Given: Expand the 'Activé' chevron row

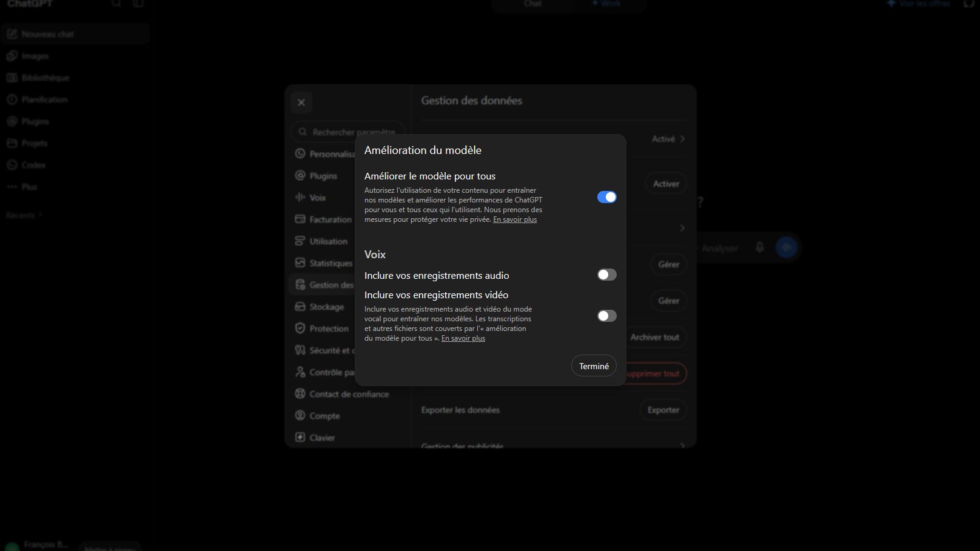Looking at the screenshot, I should point(682,139).
